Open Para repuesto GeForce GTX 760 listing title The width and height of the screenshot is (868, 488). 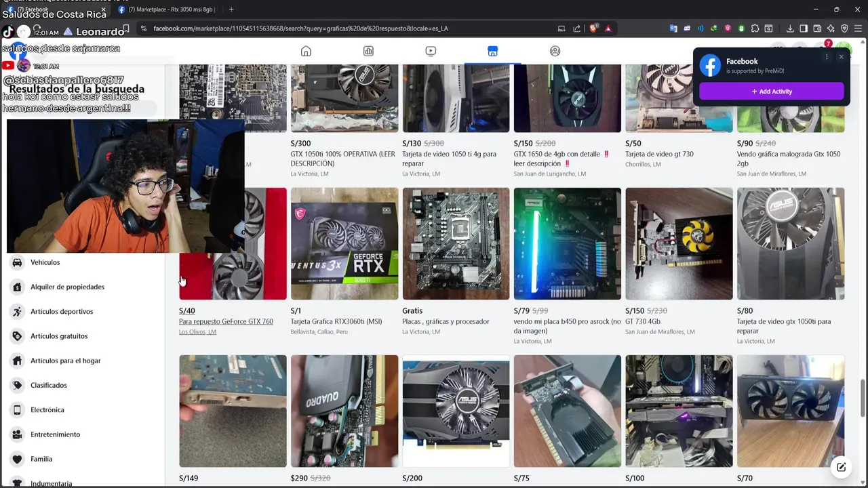click(226, 321)
